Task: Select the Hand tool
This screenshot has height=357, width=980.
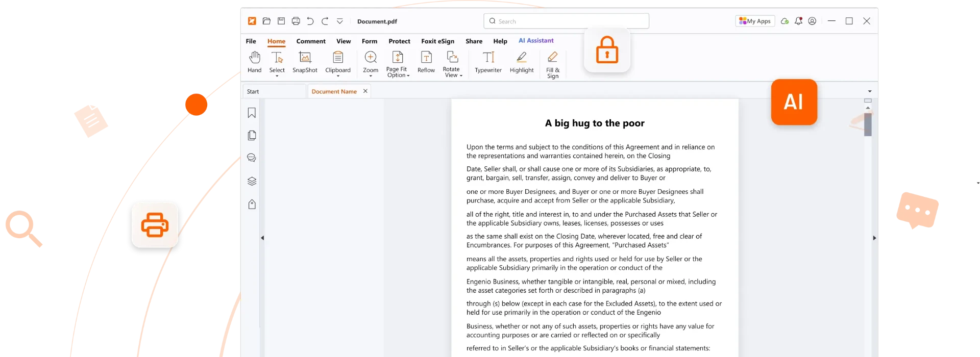Action: (255, 62)
